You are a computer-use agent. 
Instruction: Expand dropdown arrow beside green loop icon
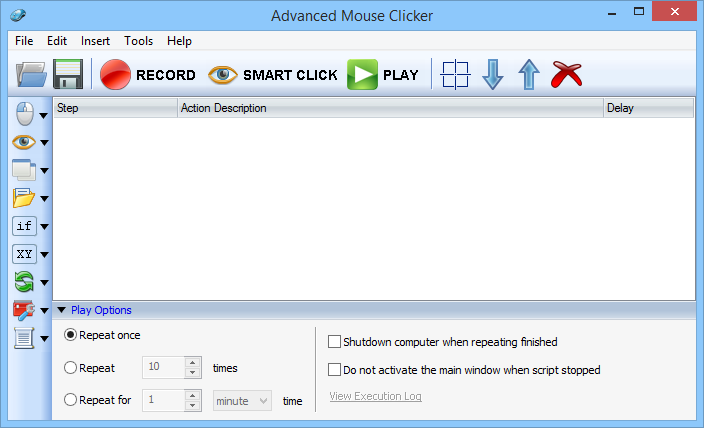coord(44,282)
